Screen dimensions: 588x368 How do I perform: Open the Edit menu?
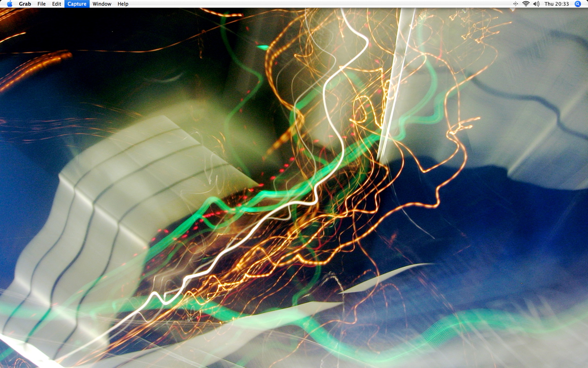click(57, 4)
